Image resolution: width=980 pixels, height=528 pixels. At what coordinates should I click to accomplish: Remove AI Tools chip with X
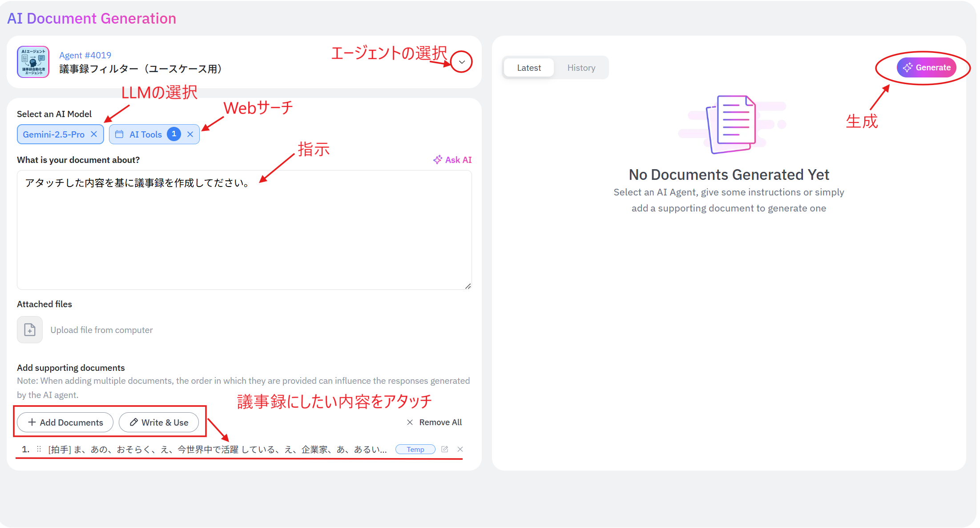click(190, 134)
